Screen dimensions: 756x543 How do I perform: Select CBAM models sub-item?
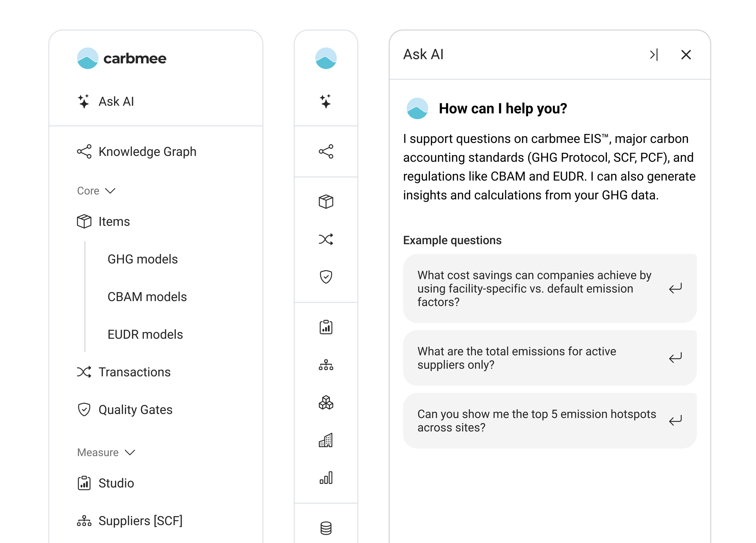tap(147, 297)
